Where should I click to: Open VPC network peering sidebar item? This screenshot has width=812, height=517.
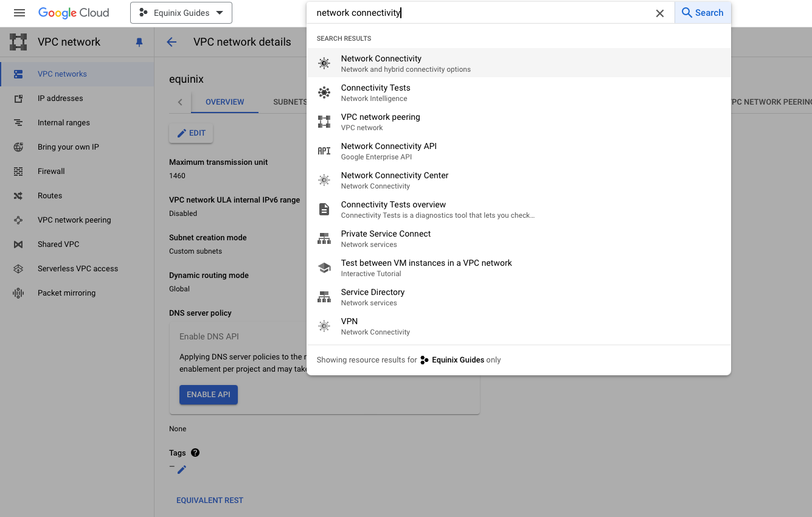pos(77,220)
